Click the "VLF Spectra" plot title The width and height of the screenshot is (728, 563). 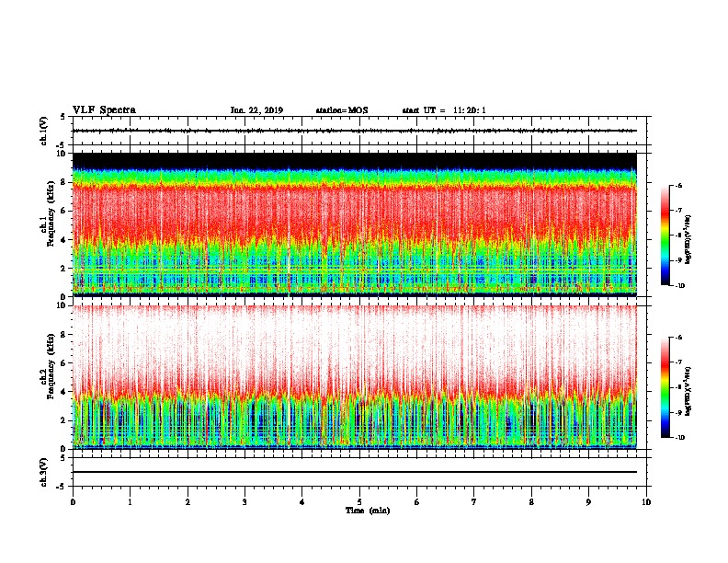point(104,110)
